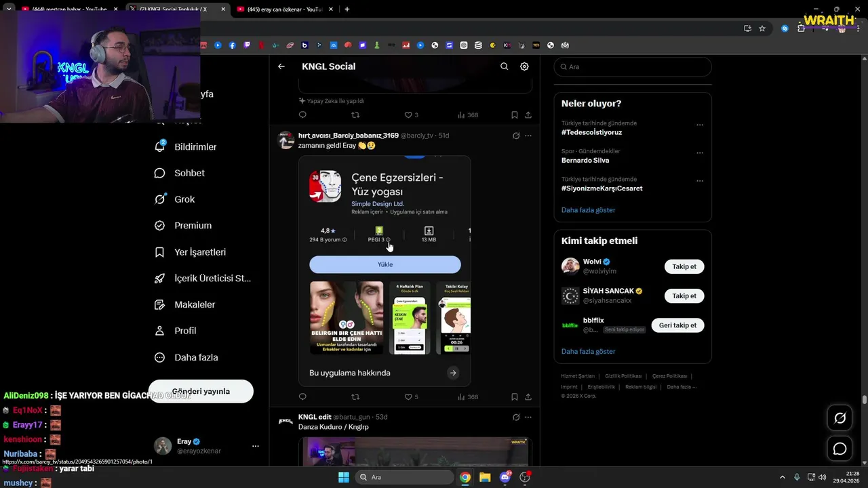
Task: Open more options for Bernardo Silva trend
Action: 700,152
